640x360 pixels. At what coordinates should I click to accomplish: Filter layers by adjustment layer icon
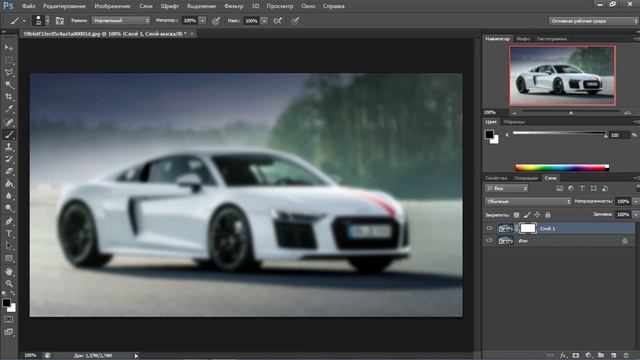click(x=571, y=188)
